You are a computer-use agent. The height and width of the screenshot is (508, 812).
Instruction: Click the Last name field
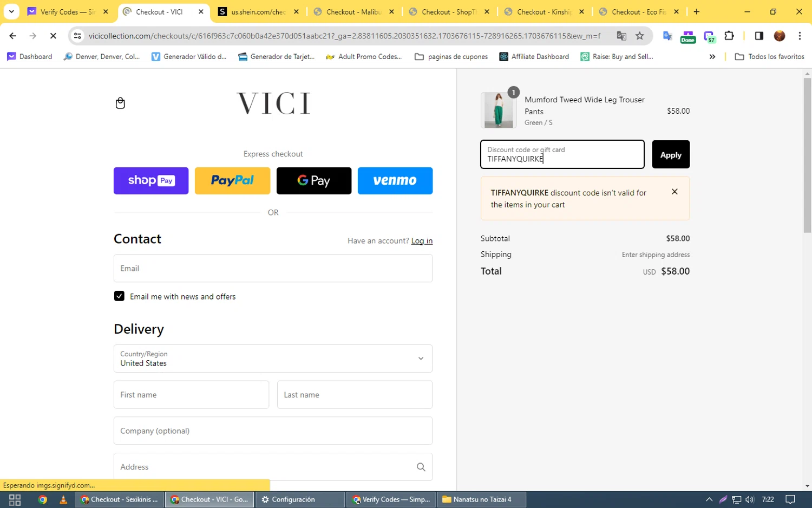click(x=355, y=395)
